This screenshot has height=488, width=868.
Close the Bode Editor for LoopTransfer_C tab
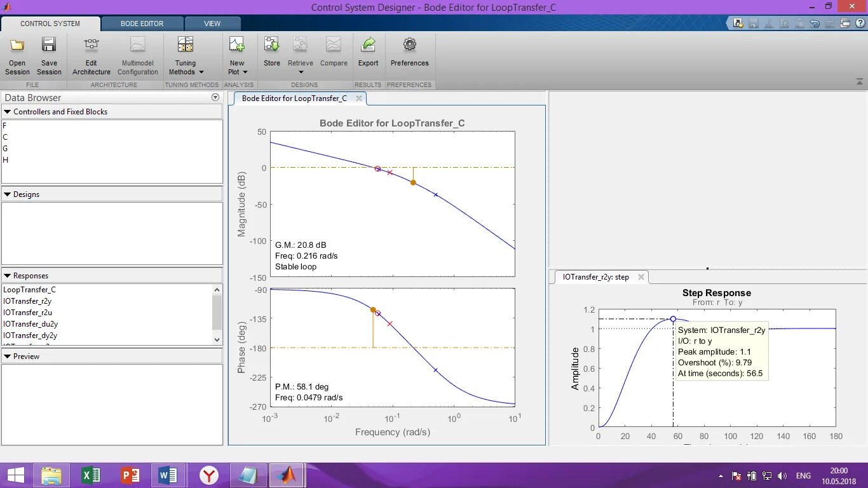[x=359, y=98]
